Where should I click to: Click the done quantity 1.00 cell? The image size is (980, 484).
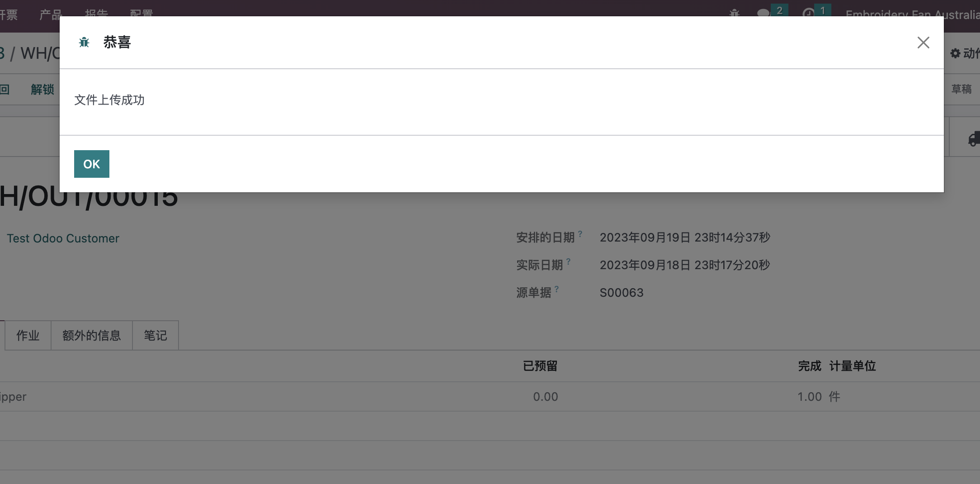tap(810, 397)
